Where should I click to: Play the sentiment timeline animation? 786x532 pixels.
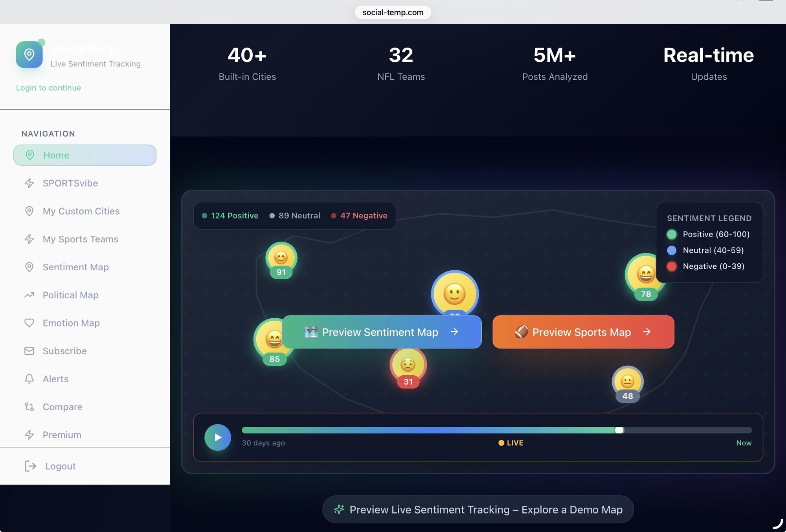pos(218,437)
